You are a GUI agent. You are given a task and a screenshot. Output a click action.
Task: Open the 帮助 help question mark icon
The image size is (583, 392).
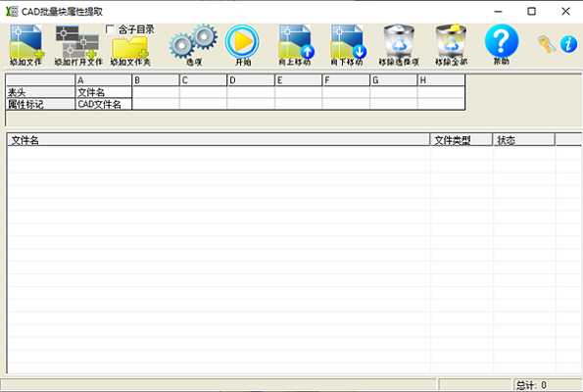(502, 45)
